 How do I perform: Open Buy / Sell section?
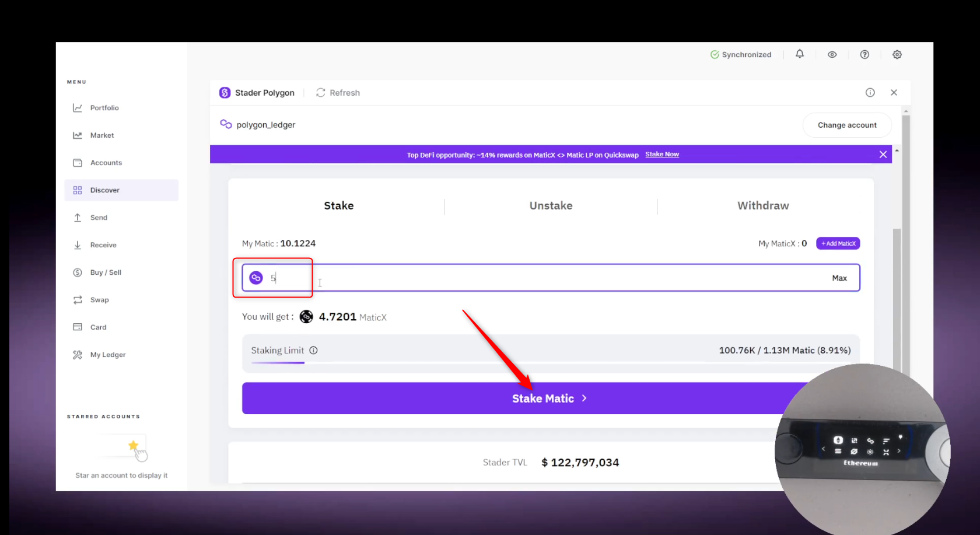pos(106,272)
